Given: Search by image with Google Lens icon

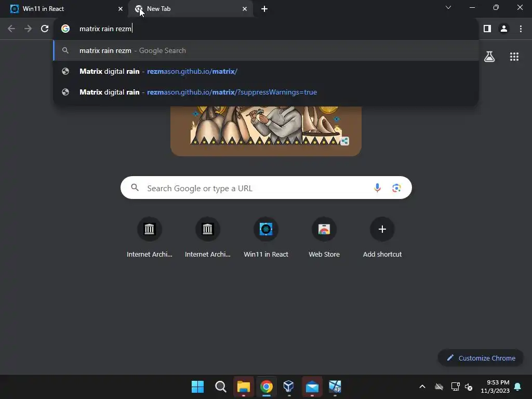Looking at the screenshot, I should pyautogui.click(x=396, y=188).
